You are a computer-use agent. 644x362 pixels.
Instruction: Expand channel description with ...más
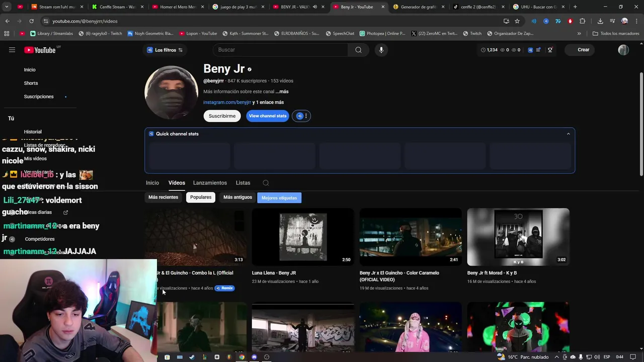282,92
